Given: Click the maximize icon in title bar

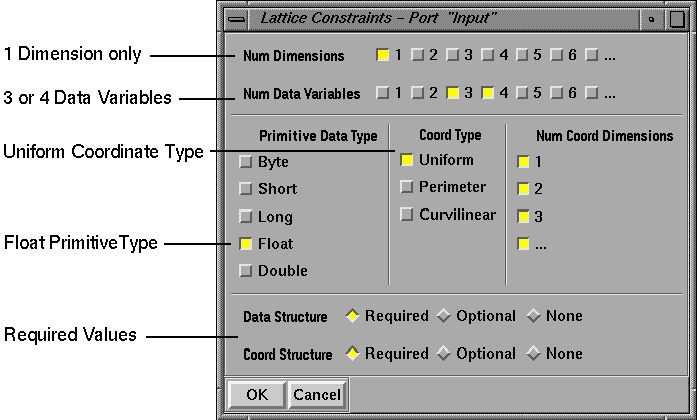Looking at the screenshot, I should point(676,18).
